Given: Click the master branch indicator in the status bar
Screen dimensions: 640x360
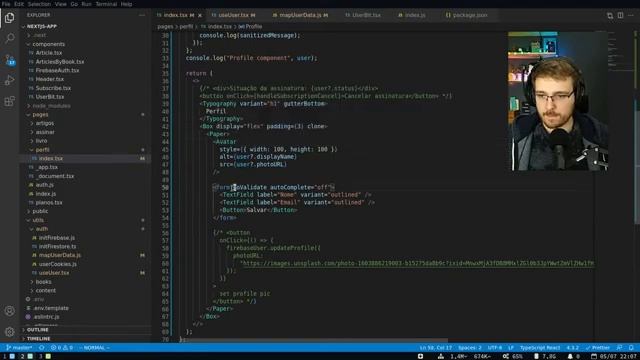Looking at the screenshot, I should click(19, 348).
